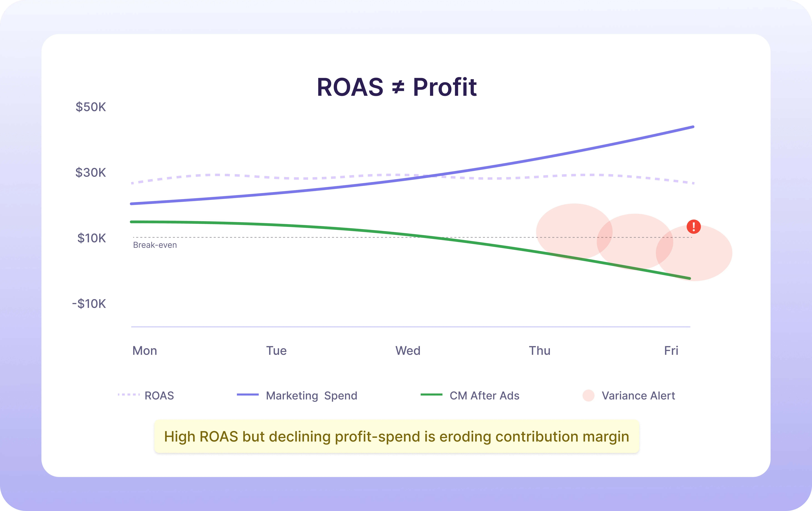Click the Variance Alert pink legend circle
812x511 pixels.
point(588,395)
